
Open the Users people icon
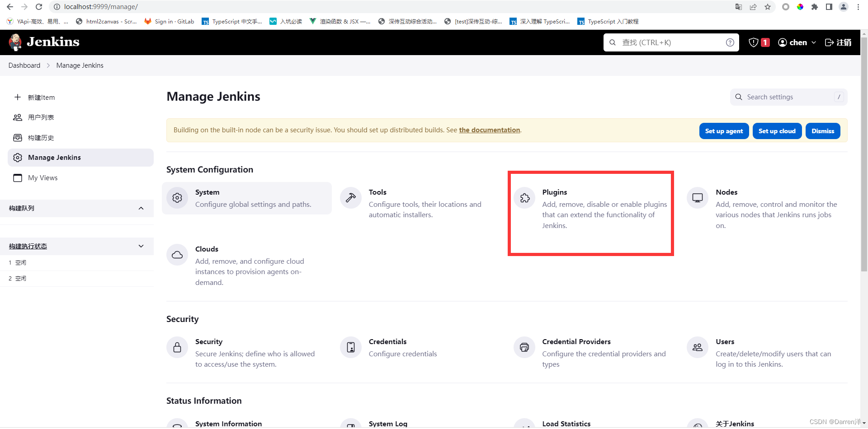point(698,347)
